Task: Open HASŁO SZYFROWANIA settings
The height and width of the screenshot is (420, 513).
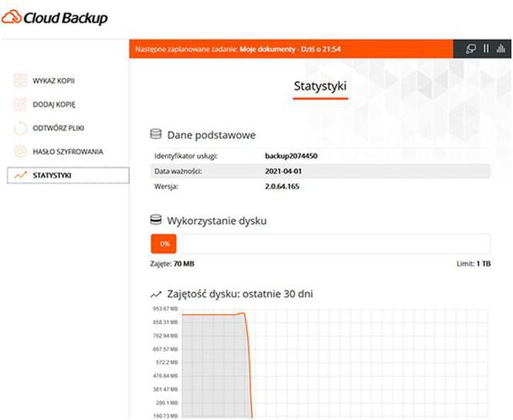Action: (x=68, y=151)
